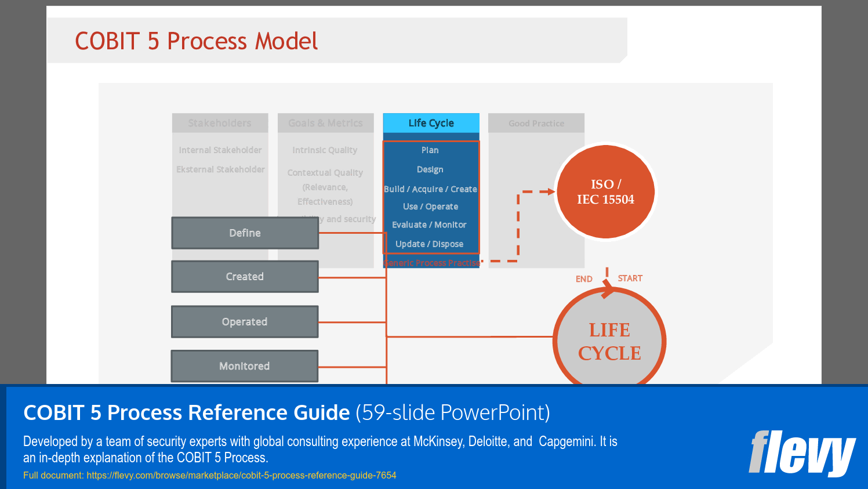Expand the Stakeholders column
This screenshot has height=489, width=868.
220,123
